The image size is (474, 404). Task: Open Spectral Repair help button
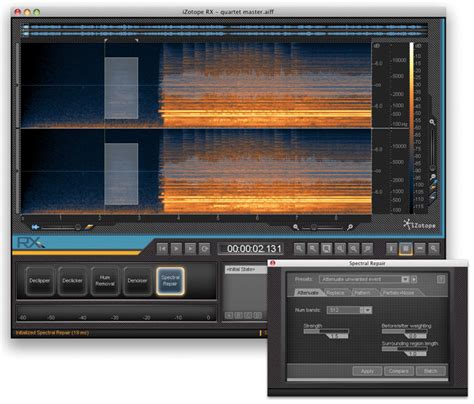441,279
